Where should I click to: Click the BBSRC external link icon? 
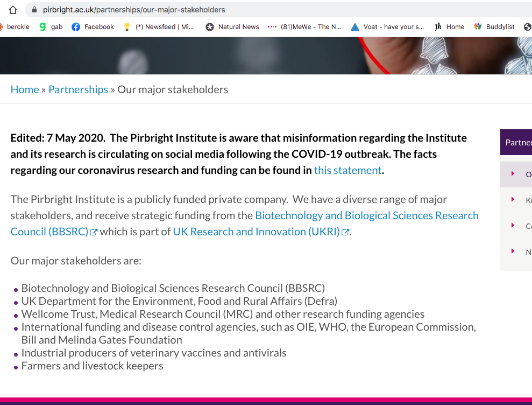(x=94, y=233)
